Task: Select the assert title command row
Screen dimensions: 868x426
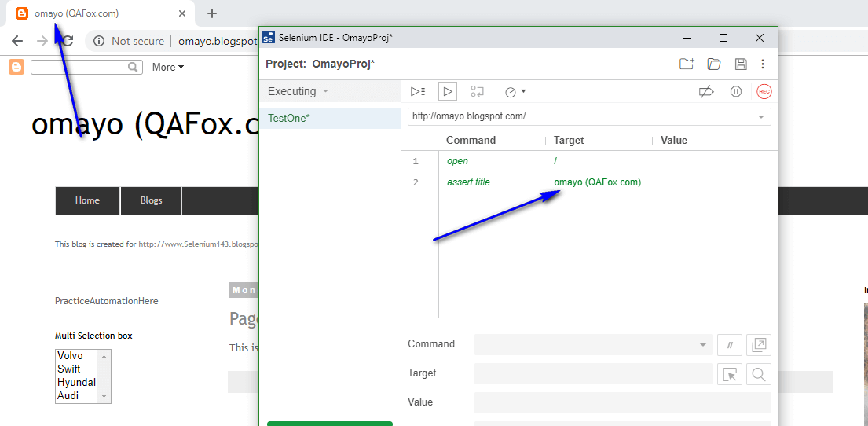Action: click(x=590, y=182)
